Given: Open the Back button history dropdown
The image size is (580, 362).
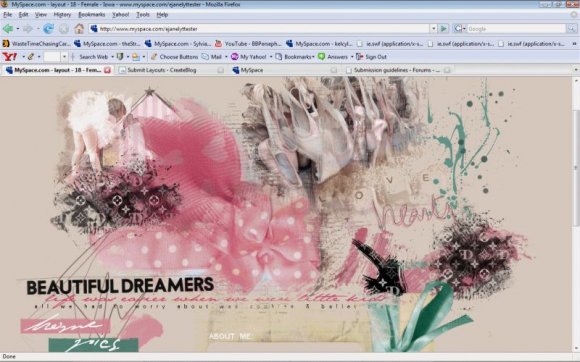Looking at the screenshot, I should [x=17, y=28].
